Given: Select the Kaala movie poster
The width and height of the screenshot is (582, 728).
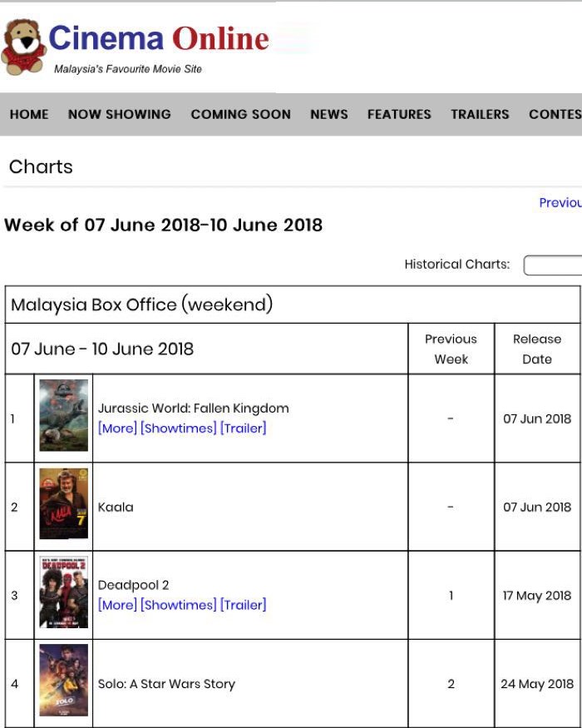Looking at the screenshot, I should [63, 506].
